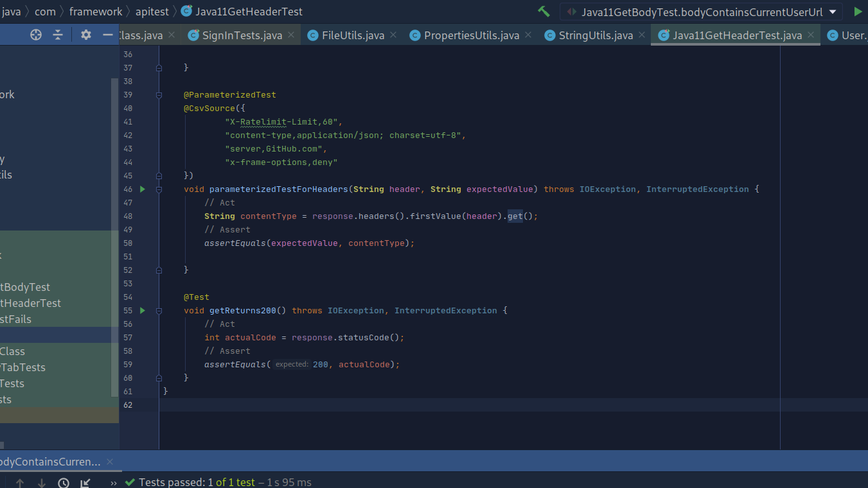
Task: Click the Java11GetHeaderTest breadcrumb
Action: click(249, 12)
